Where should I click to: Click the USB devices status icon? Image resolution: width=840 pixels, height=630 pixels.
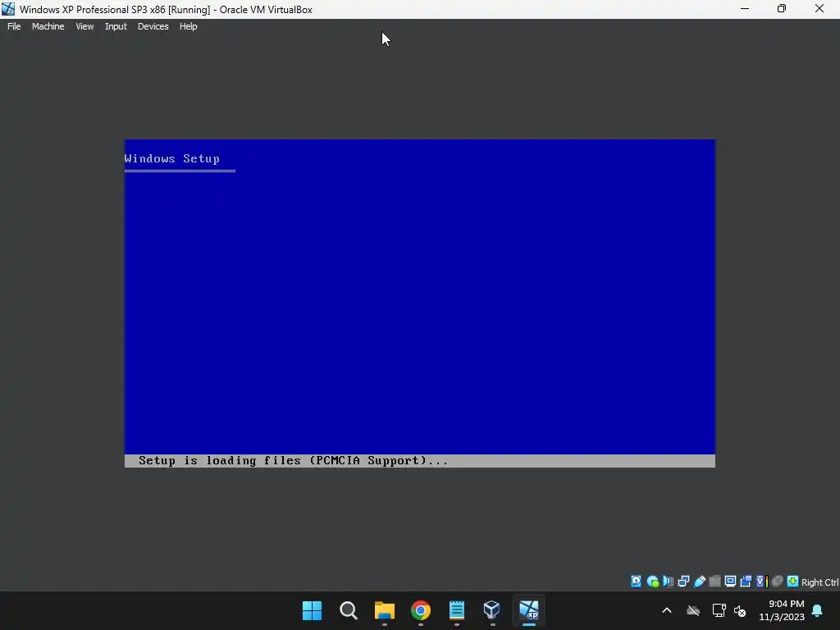pyautogui.click(x=699, y=582)
